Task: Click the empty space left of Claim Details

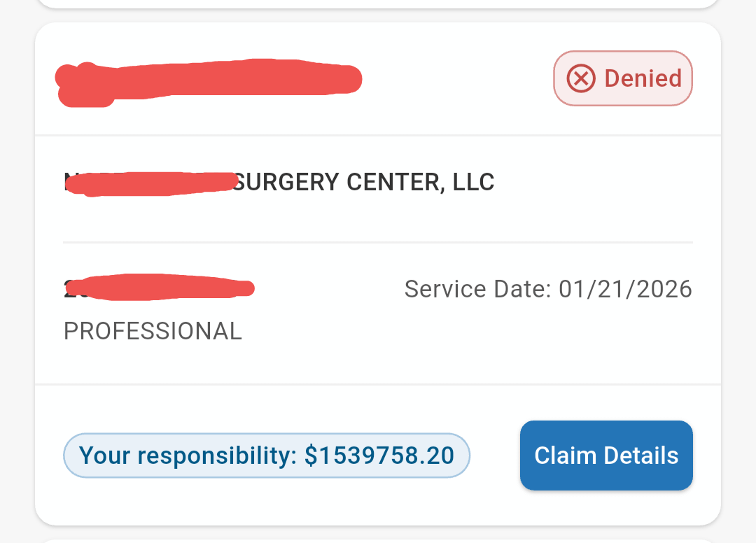Action: click(495, 456)
